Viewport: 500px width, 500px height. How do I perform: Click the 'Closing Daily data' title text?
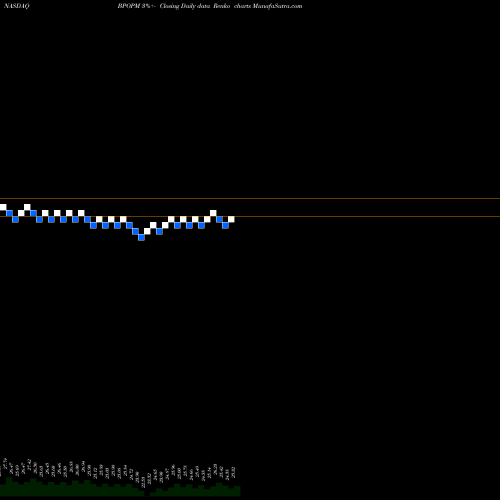[x=185, y=6]
